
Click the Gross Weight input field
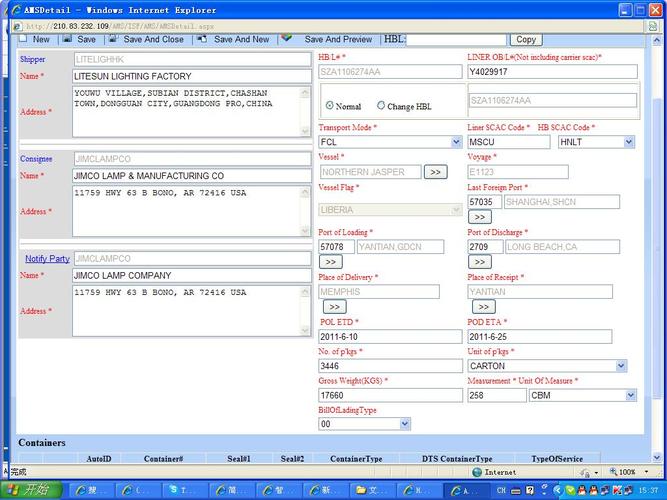click(390, 395)
